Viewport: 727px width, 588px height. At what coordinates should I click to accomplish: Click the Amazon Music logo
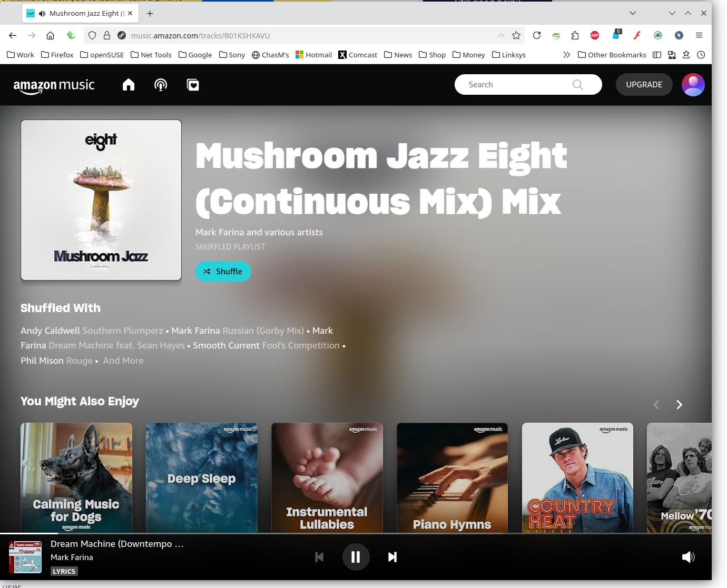point(54,86)
